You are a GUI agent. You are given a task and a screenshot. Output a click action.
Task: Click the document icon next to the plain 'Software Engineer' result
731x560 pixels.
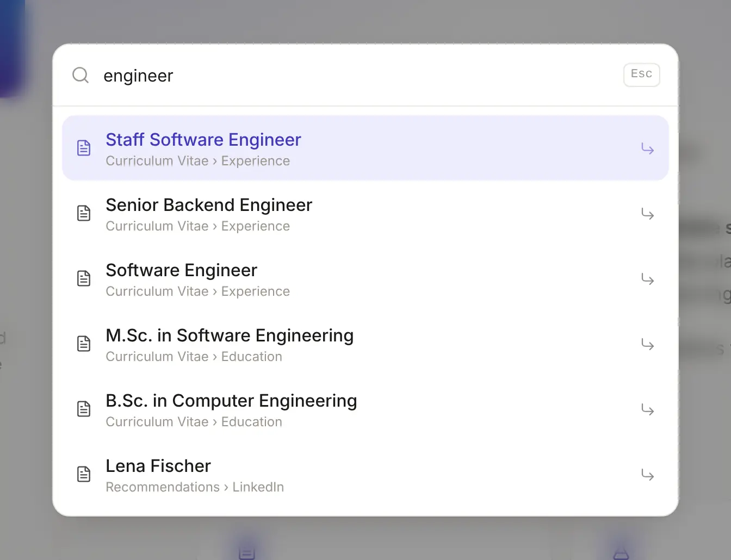[84, 278]
